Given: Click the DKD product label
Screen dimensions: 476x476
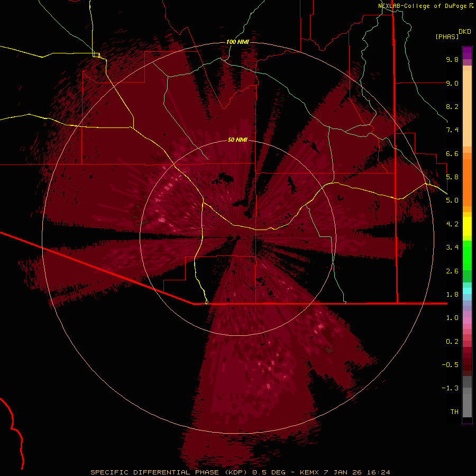Looking at the screenshot, I should [x=465, y=31].
